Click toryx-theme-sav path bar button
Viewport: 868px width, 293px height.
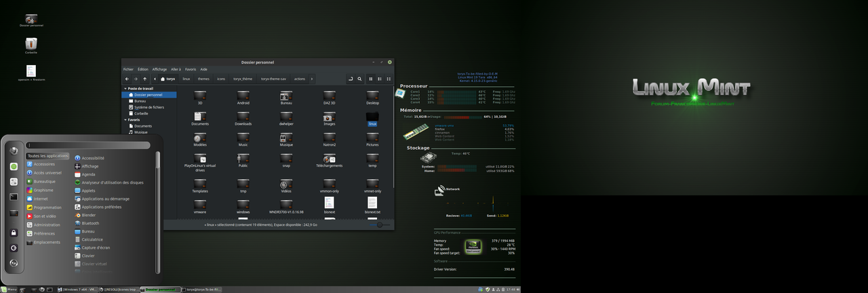point(273,79)
